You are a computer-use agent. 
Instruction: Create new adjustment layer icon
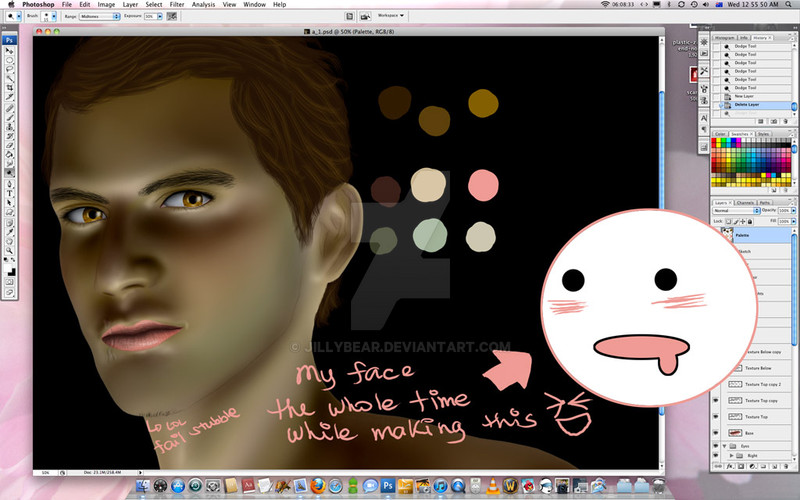(x=753, y=466)
